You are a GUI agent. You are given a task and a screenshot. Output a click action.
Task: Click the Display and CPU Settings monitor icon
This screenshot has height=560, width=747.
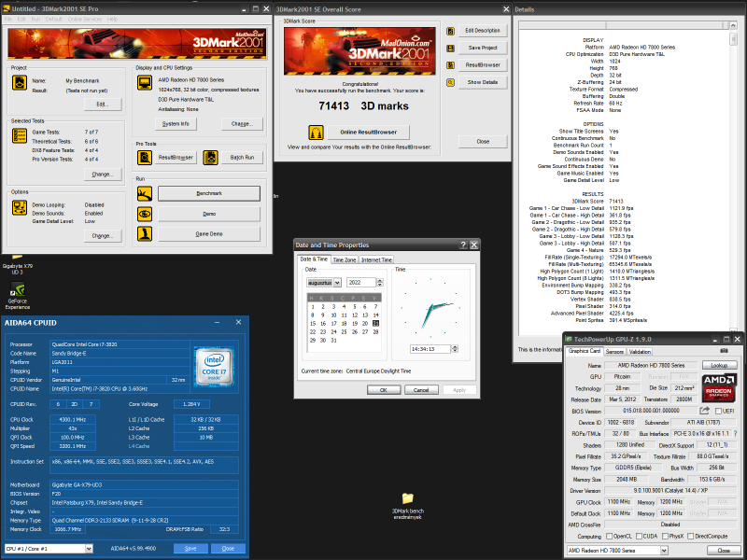(x=145, y=82)
